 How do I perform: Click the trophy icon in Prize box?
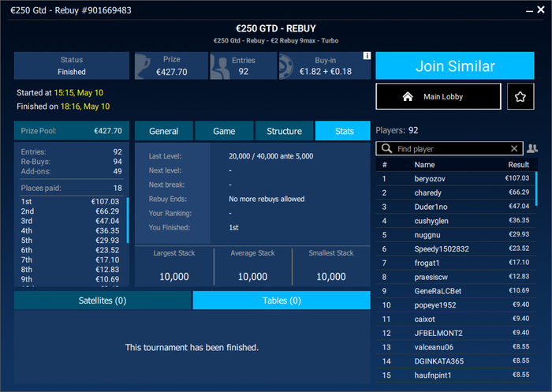(143, 66)
